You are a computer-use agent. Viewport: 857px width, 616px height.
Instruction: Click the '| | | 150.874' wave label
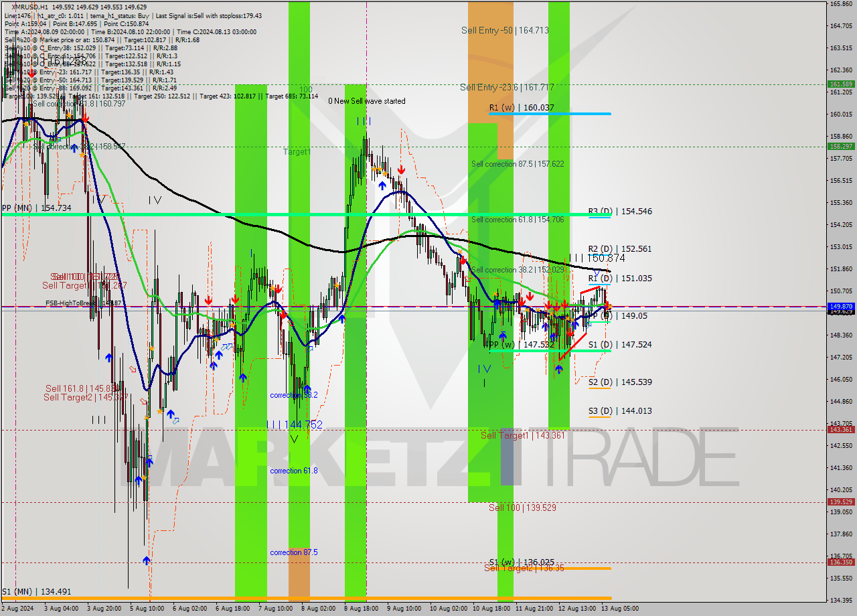click(597, 258)
